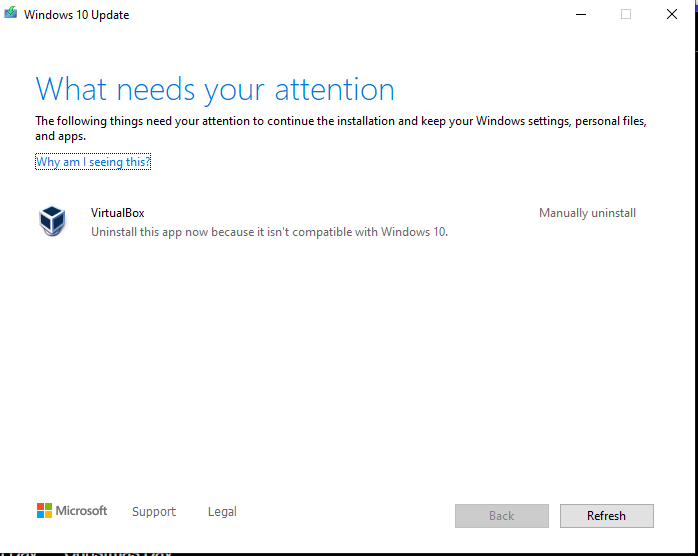Open the Legal link
The height and width of the screenshot is (556, 698).
(222, 511)
